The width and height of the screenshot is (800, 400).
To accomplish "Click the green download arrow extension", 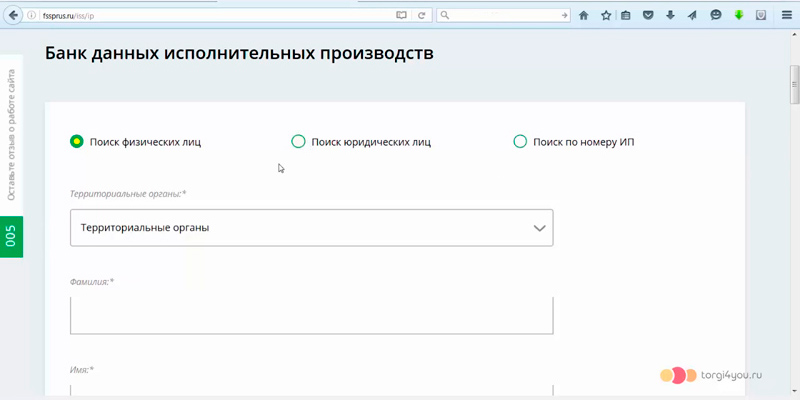I will pos(739,16).
